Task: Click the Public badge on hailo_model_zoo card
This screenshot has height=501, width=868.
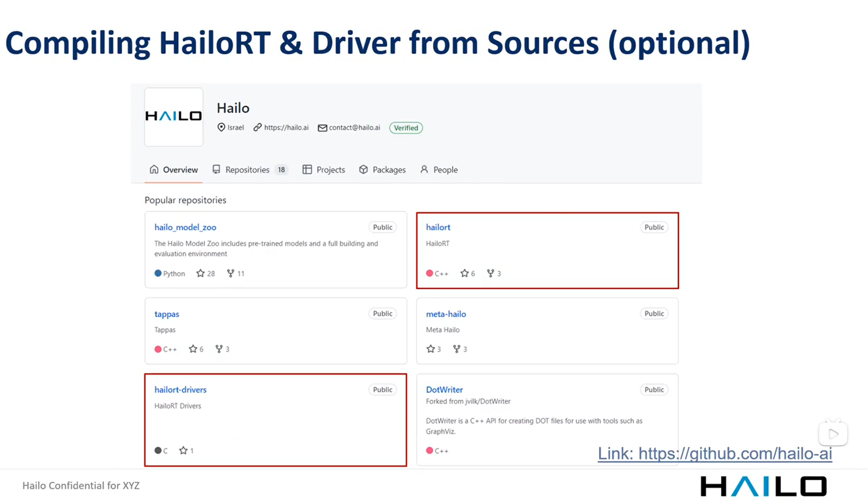Action: coord(383,227)
